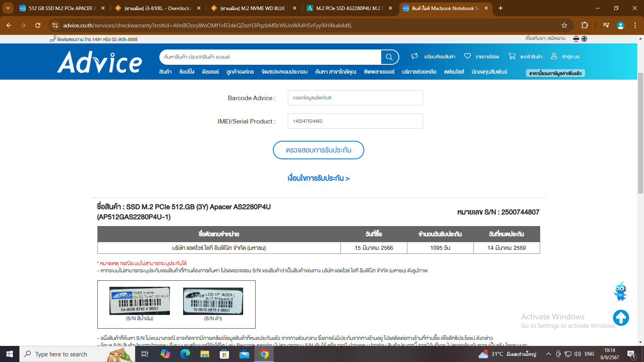The height and width of the screenshot is (362, 644).
Task: Open product comparison icon
Action: [415, 56]
